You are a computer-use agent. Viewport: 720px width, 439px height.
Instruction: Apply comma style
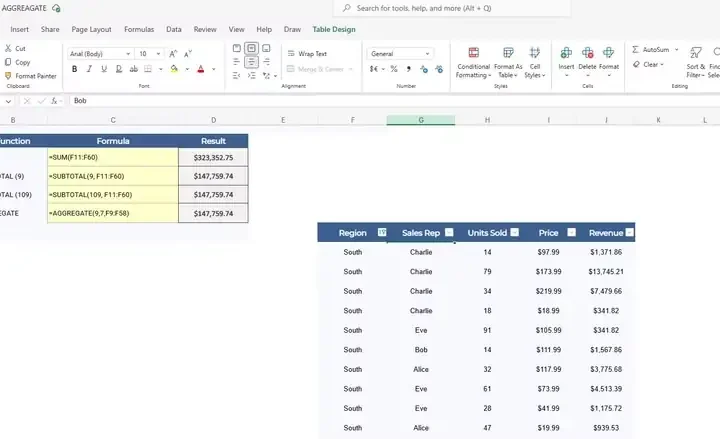[x=408, y=69]
